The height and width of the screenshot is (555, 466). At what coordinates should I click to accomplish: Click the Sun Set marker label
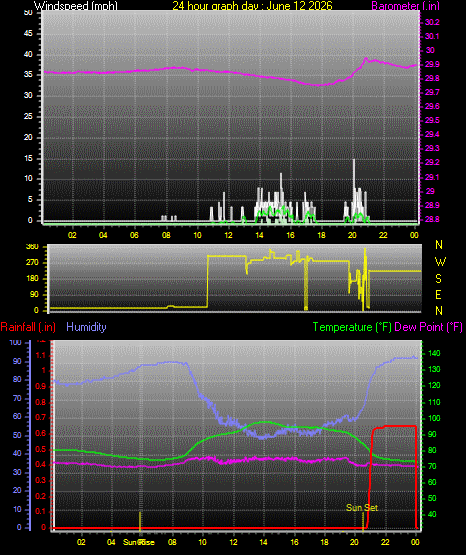pyautogui.click(x=362, y=508)
